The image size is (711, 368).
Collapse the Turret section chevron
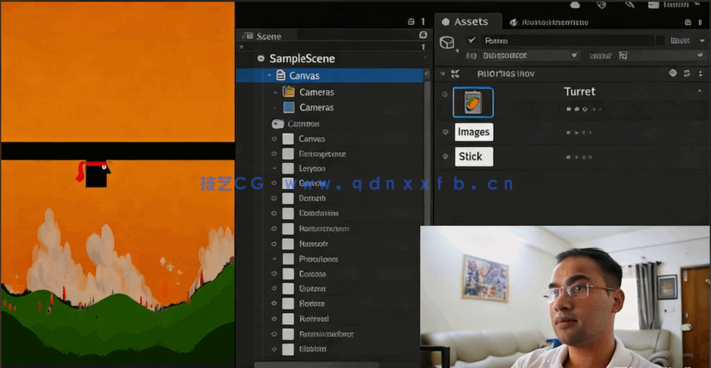coord(699,92)
